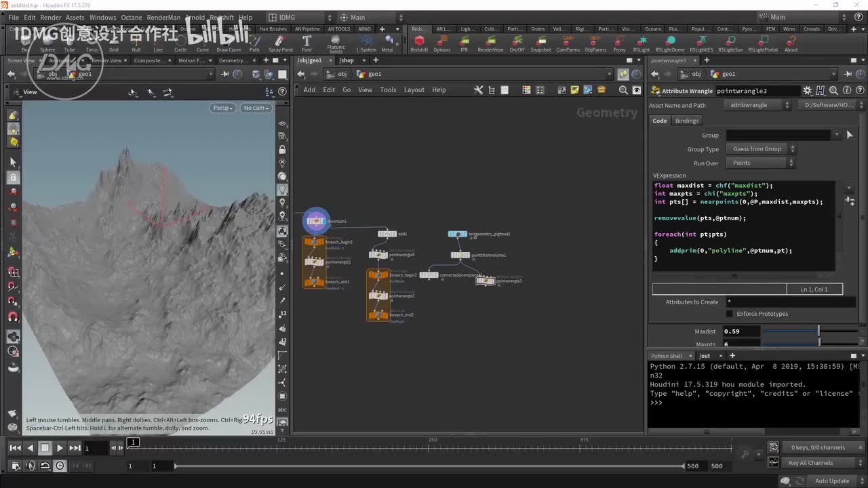Click the Redshift shelf tool icon
Image resolution: width=868 pixels, height=488 pixels.
[x=419, y=43]
